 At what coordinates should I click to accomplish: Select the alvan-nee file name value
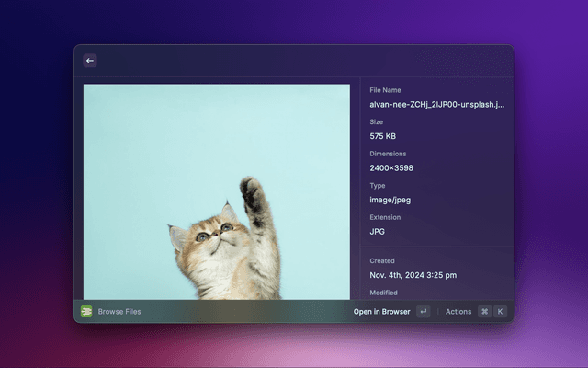point(436,105)
